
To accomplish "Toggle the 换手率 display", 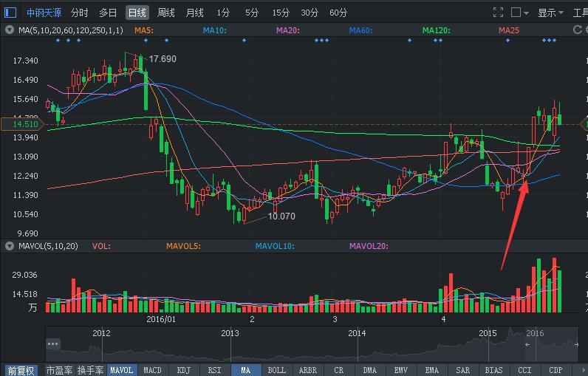I will (90, 370).
